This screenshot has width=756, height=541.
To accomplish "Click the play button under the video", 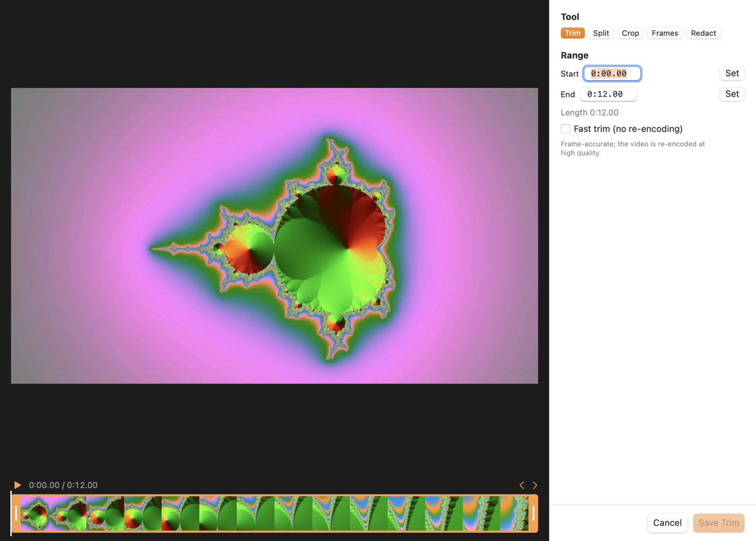I will click(17, 485).
